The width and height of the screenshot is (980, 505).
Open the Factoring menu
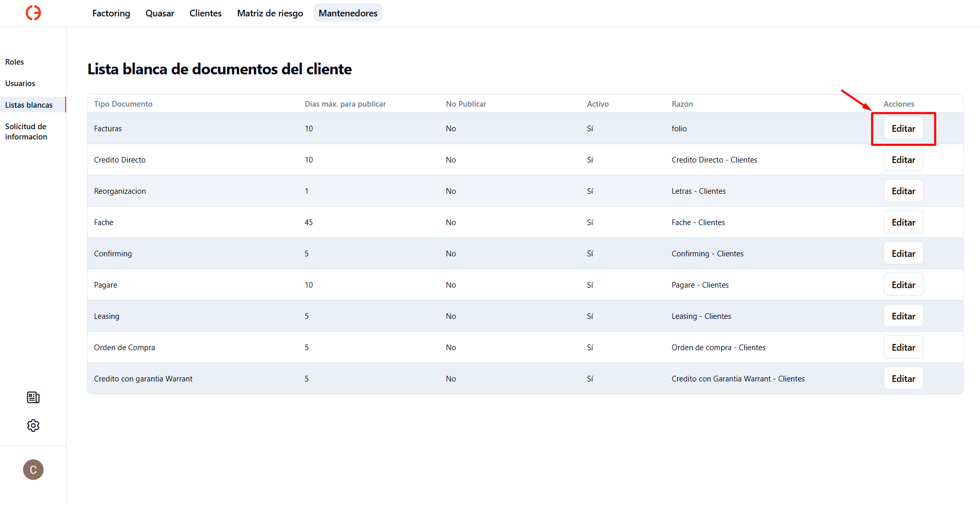[x=111, y=13]
